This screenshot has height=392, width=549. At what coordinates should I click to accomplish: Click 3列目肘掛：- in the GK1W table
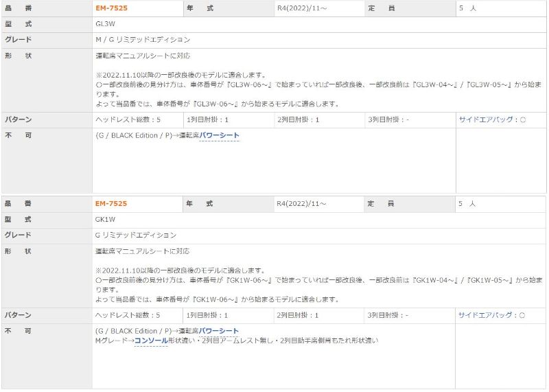(x=388, y=315)
